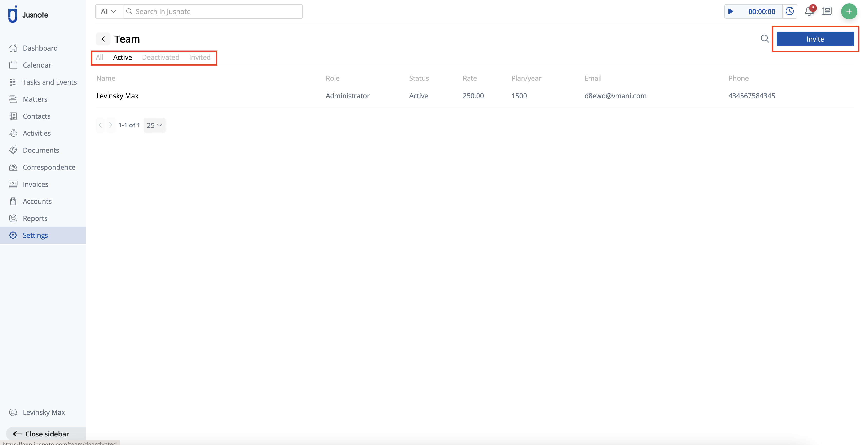Expand the All search scope dropdown
This screenshot has width=868, height=445.
109,11
